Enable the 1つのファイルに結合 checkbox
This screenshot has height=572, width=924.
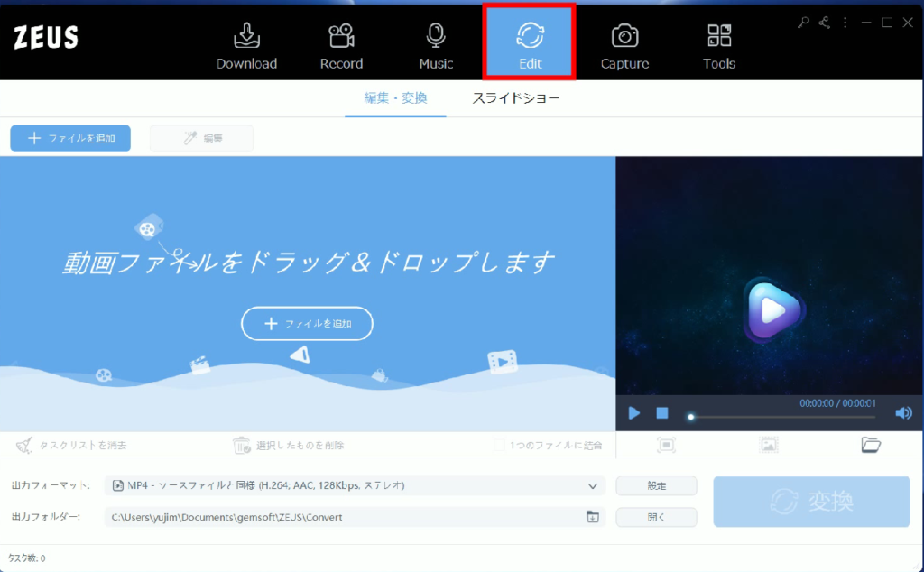[x=500, y=445]
